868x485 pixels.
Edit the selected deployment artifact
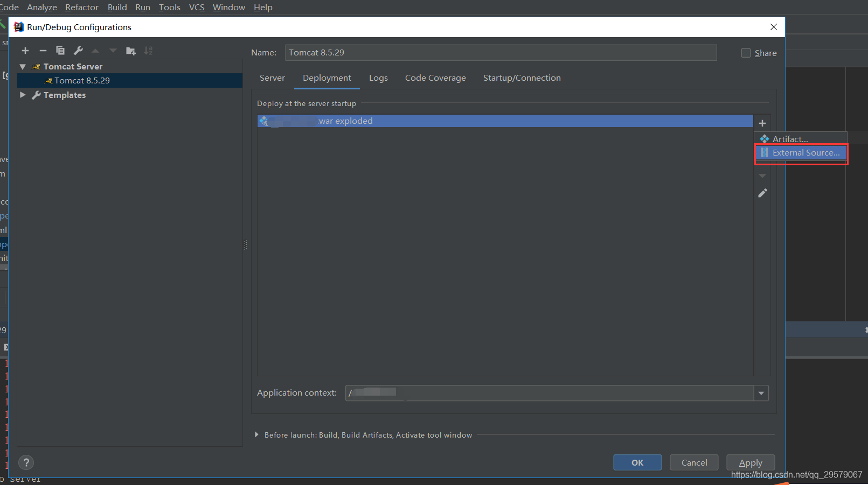762,193
